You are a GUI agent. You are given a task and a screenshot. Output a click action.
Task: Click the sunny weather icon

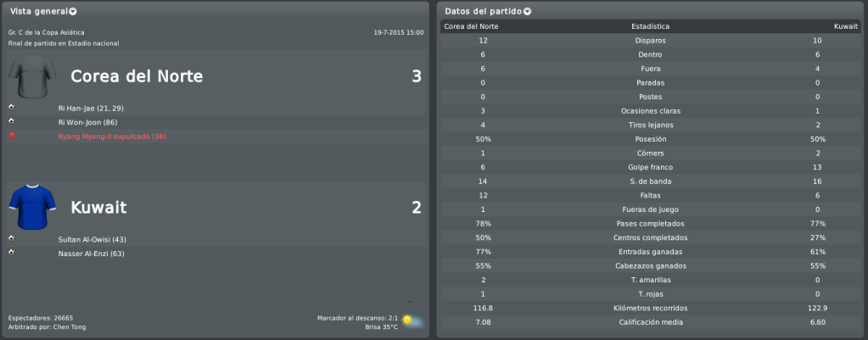click(412, 320)
